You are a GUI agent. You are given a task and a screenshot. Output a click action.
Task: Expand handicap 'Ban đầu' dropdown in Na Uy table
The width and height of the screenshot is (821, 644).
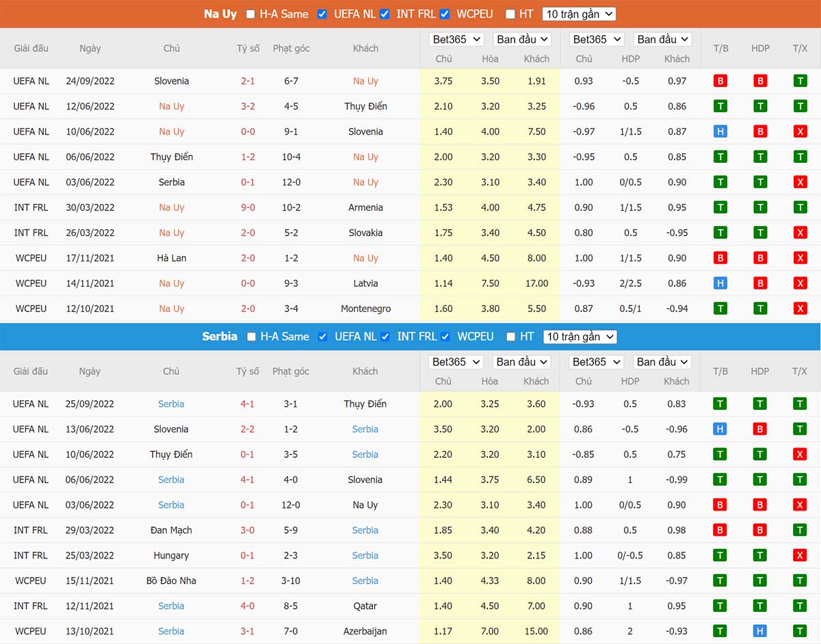pos(662,40)
